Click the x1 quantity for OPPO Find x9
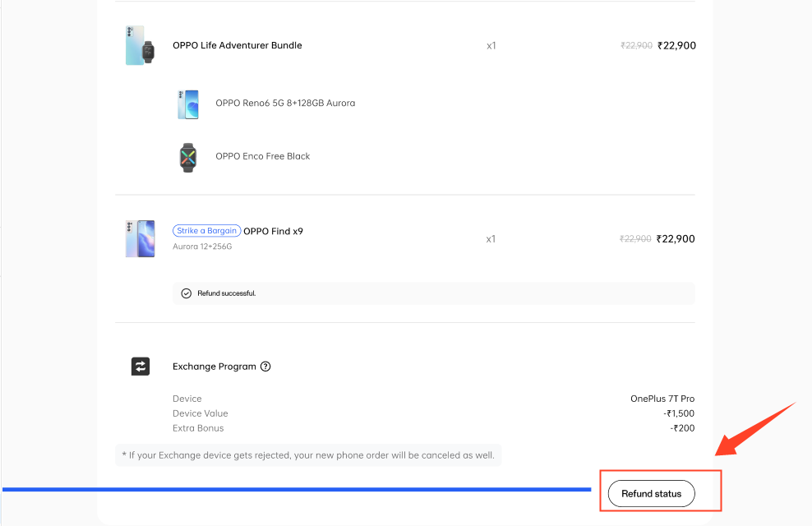Screen dimensions: 812x526 [491, 239]
